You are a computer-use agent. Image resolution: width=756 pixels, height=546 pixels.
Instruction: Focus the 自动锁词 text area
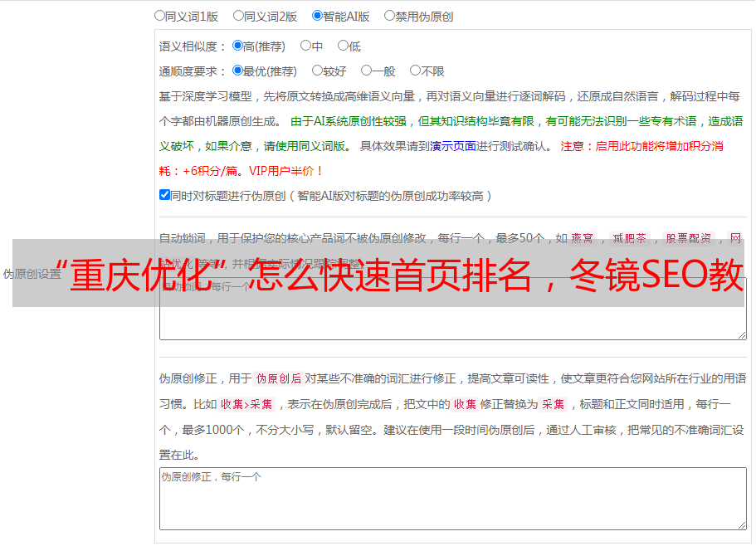click(x=453, y=309)
